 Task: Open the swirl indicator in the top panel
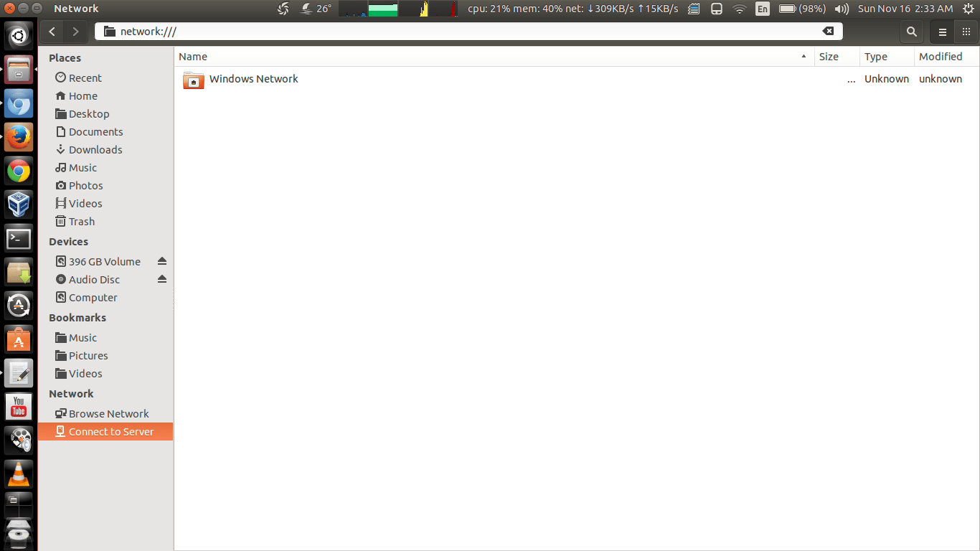click(x=283, y=9)
